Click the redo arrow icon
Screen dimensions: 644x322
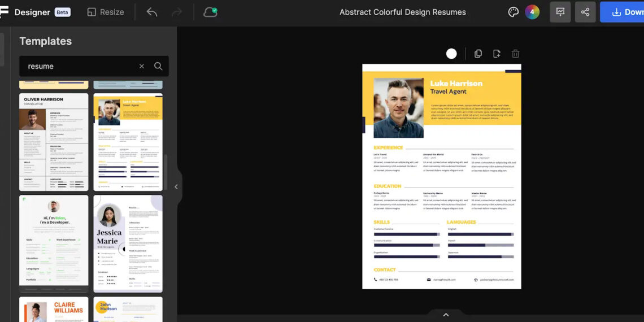(x=177, y=12)
